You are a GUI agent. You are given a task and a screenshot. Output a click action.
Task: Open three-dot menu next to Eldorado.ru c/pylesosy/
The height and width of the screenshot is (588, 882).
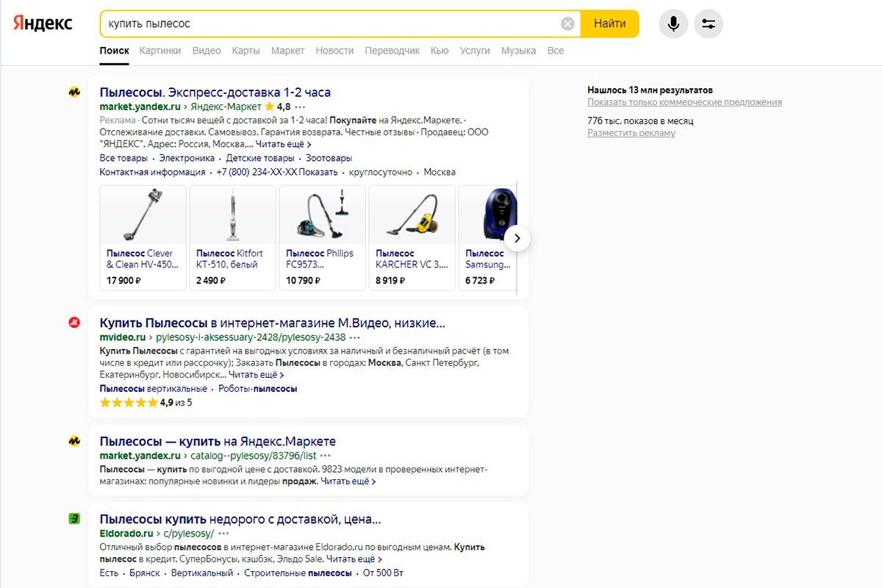click(224, 534)
